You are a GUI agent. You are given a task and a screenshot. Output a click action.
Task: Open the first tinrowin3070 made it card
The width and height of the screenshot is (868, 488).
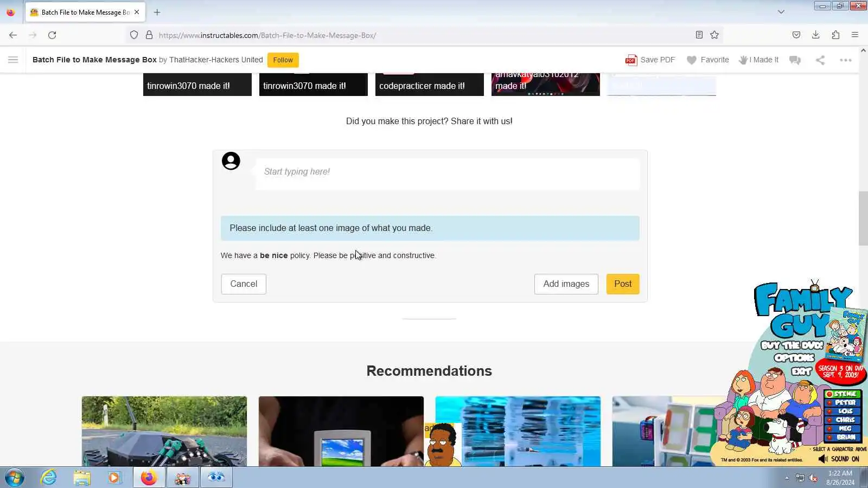tap(197, 85)
